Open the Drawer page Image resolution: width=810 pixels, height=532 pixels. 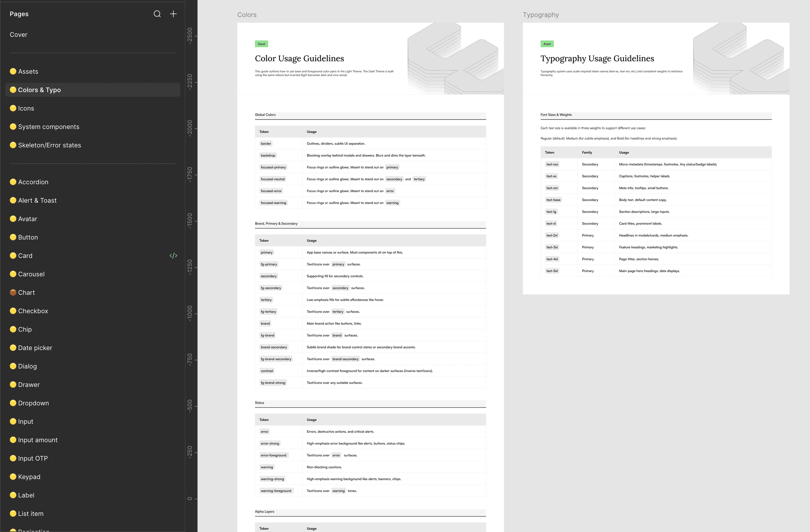coord(93,385)
